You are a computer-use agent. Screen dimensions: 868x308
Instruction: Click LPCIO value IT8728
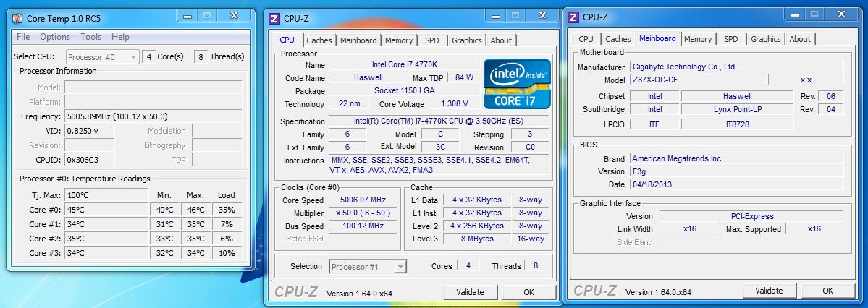pos(738,125)
